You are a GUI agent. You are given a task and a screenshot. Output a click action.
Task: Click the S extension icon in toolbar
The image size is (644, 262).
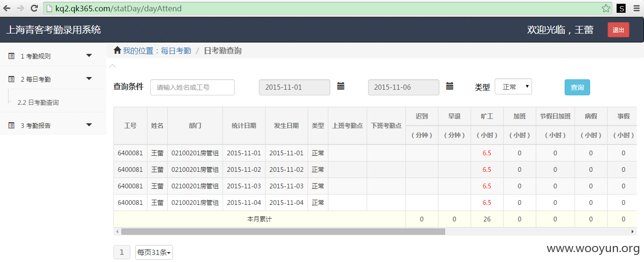(x=621, y=8)
